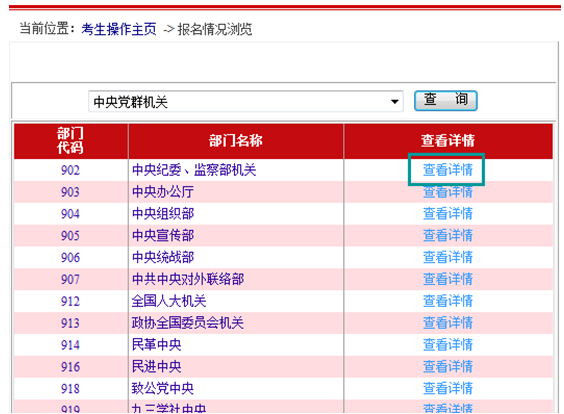The width and height of the screenshot is (564, 414).
Task: Open 查看详情 for 中央组织部 row
Action: pyautogui.click(x=447, y=214)
